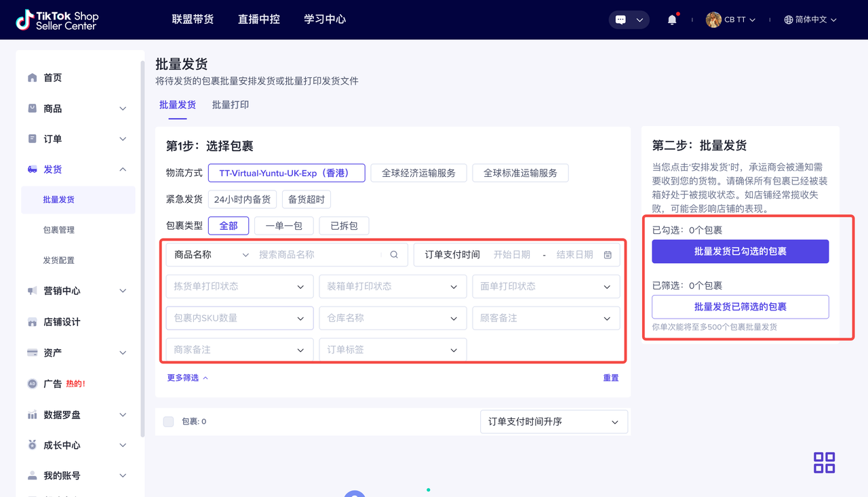Click the TikTok Shop Seller Center logo
The image size is (868, 497).
(x=58, y=20)
